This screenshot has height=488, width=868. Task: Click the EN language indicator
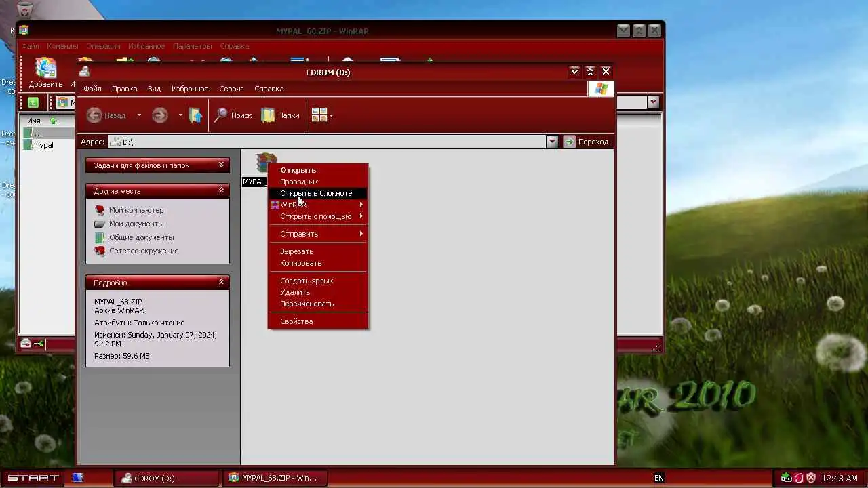click(659, 478)
